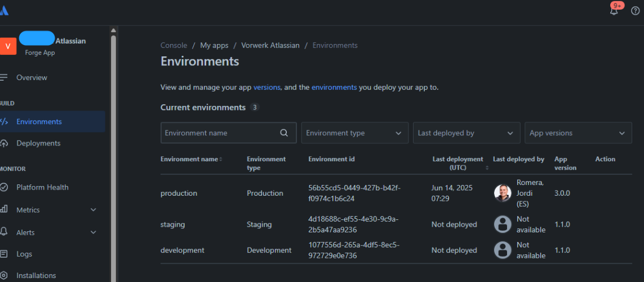Viewport: 644px width, 282px height.
Task: Open the Overview menu item
Action: coord(32,77)
